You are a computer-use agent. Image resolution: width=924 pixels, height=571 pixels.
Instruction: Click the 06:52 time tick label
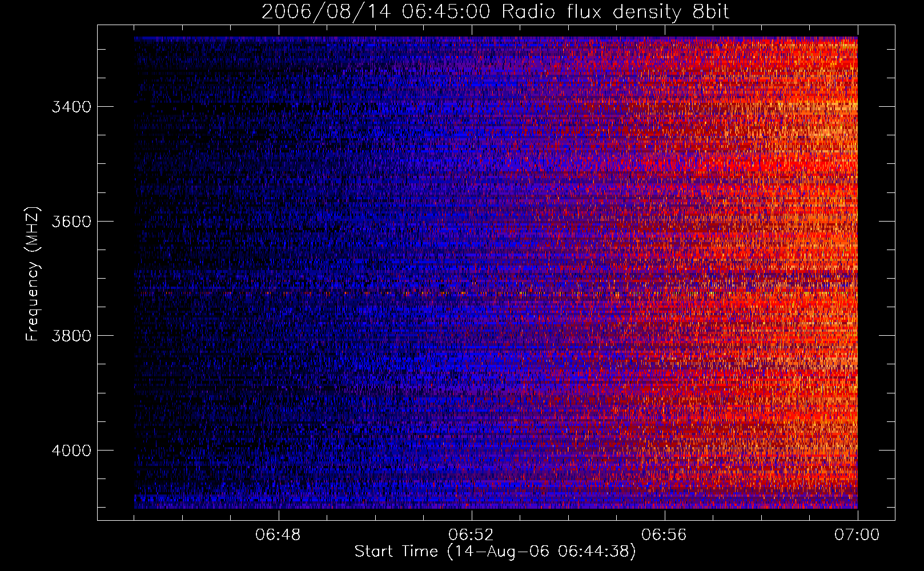(471, 535)
